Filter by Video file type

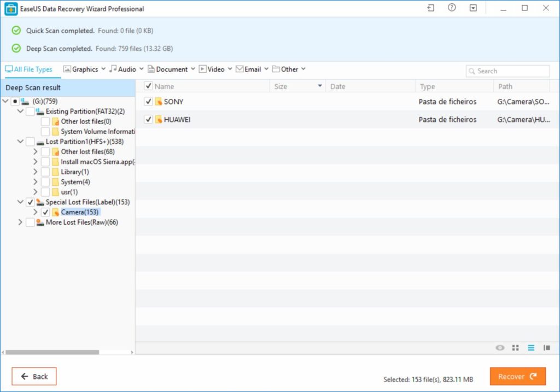tap(212, 69)
